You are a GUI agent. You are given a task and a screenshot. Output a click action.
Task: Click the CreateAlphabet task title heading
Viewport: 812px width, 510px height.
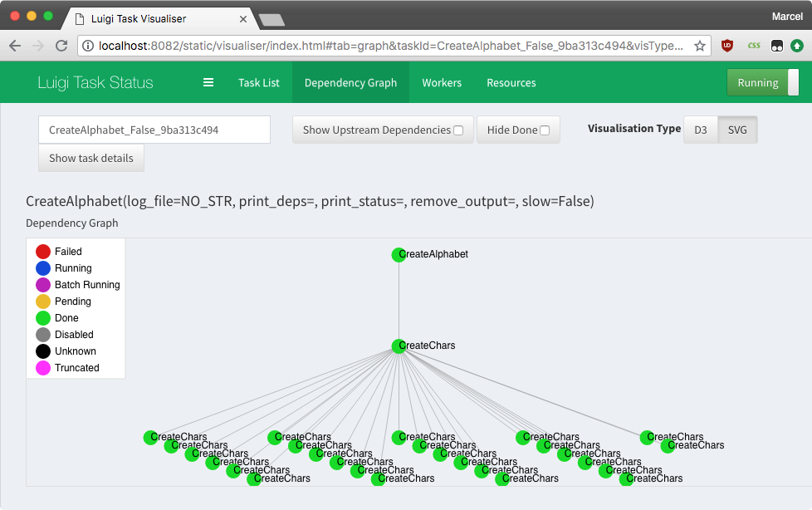tap(310, 201)
